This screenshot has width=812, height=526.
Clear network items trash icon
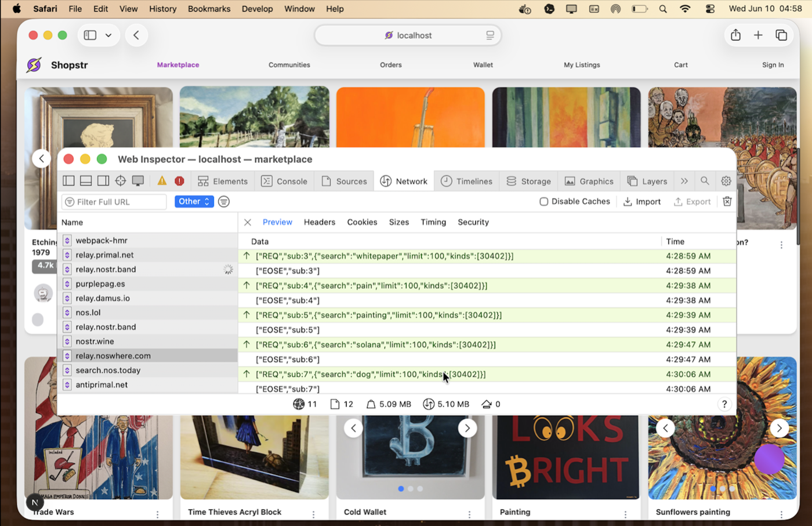727,201
